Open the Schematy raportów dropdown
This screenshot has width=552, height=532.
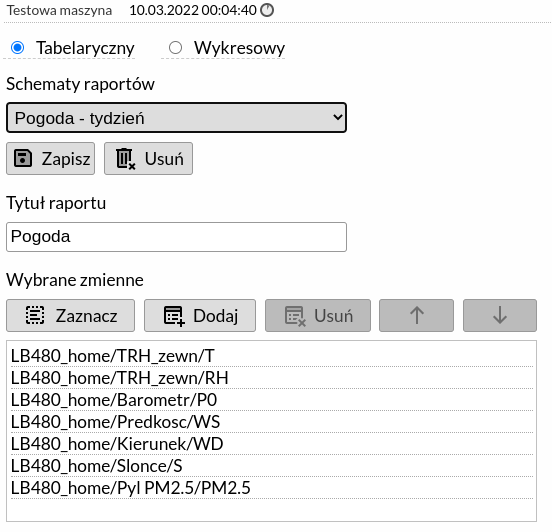[176, 118]
